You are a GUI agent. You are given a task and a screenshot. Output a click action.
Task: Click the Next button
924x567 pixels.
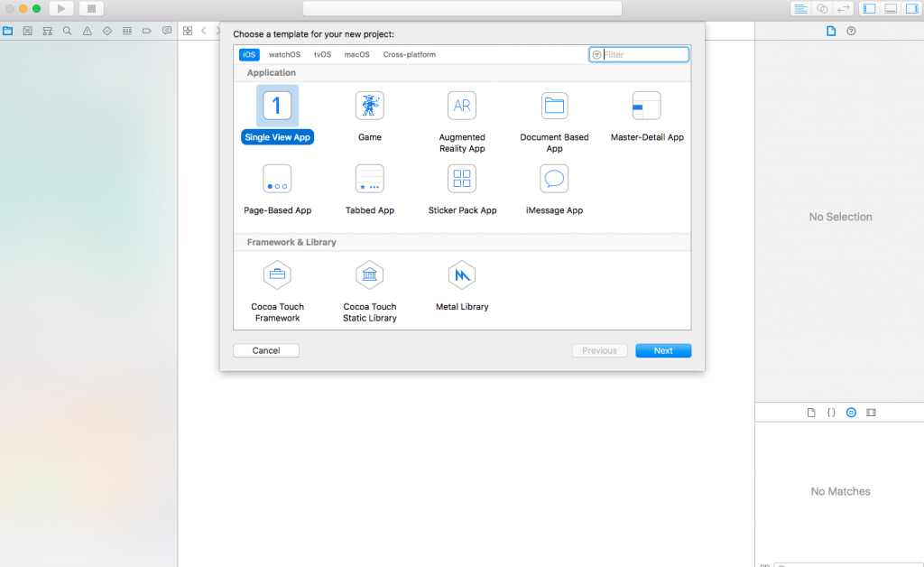(663, 350)
